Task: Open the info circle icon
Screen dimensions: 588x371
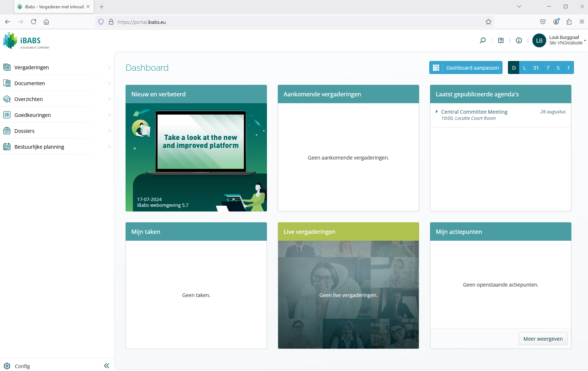Action: click(x=519, y=40)
